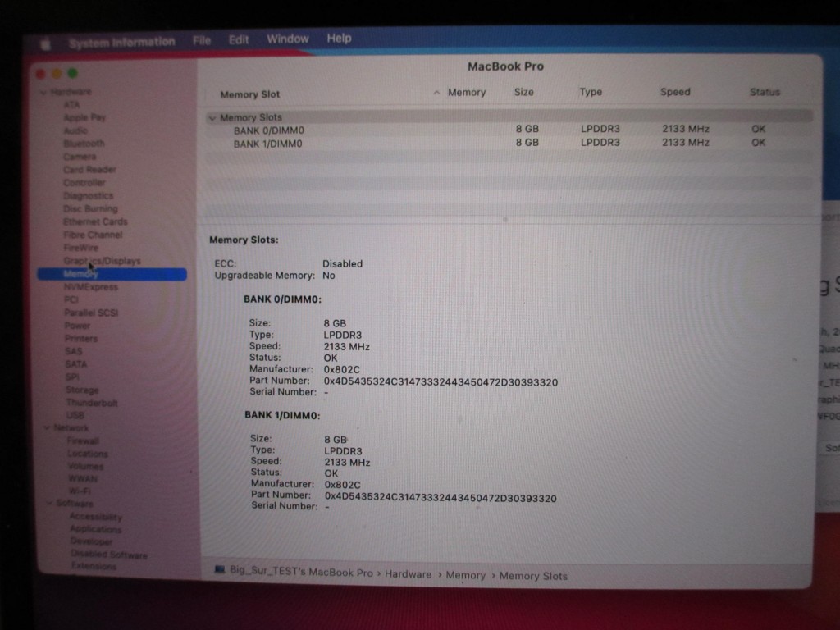Viewport: 840px width, 630px height.
Task: Click Memory in the path bar
Action: [466, 575]
